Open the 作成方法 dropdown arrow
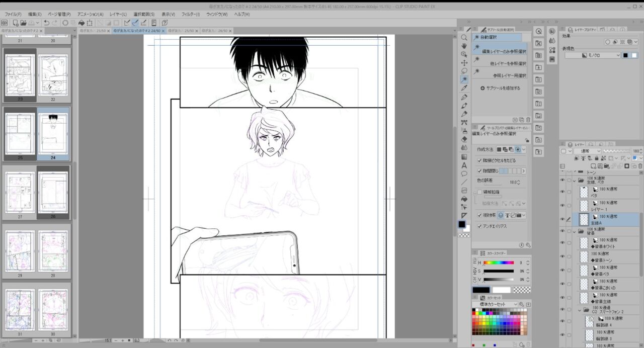 (x=524, y=149)
